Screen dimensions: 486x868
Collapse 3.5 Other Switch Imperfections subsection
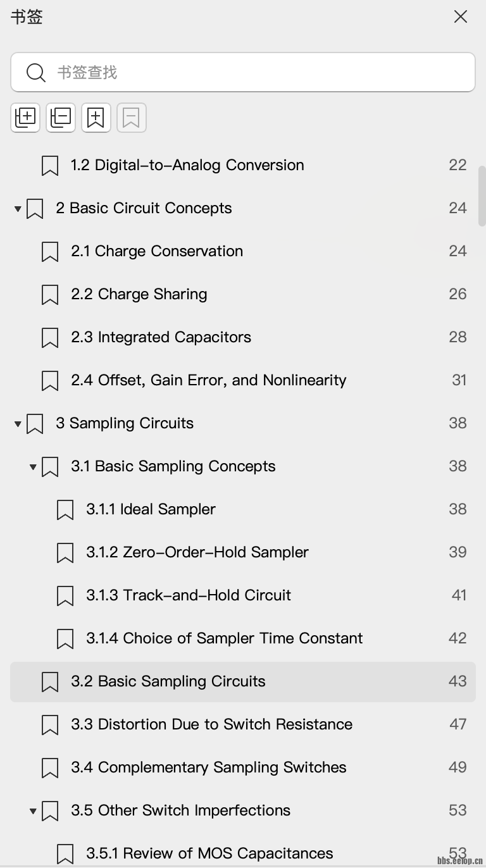click(x=33, y=811)
